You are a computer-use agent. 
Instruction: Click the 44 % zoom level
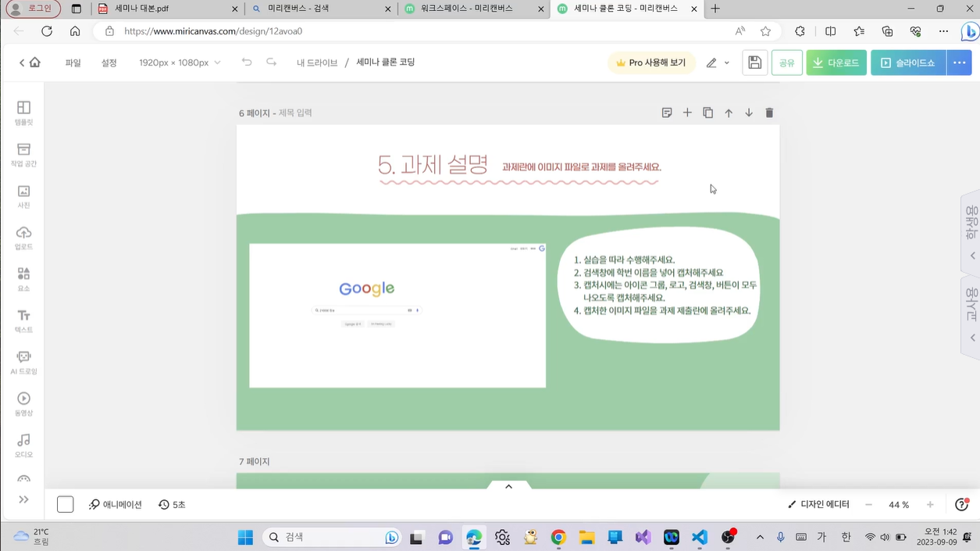click(x=899, y=505)
